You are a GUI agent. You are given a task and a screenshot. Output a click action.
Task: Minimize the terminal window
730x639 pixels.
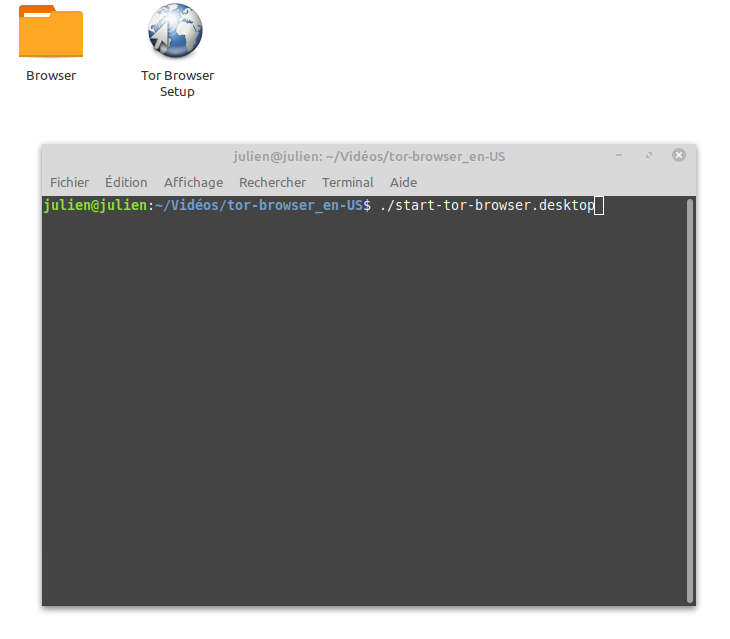(619, 155)
